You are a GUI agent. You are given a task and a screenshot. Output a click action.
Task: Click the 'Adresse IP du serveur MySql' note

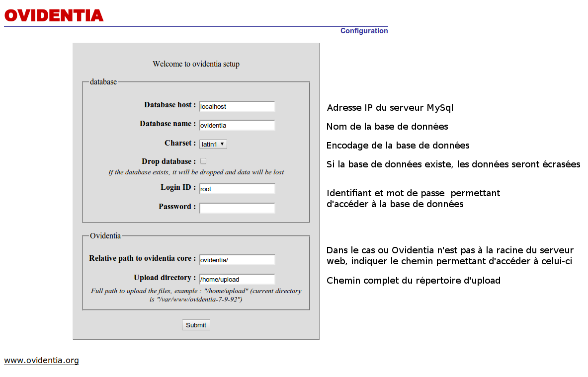[390, 108]
